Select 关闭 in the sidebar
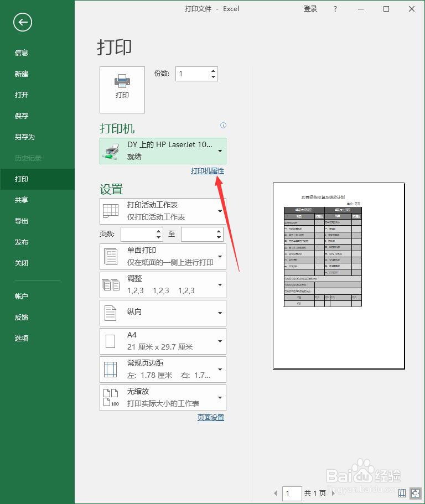The image size is (425, 504). (x=22, y=263)
